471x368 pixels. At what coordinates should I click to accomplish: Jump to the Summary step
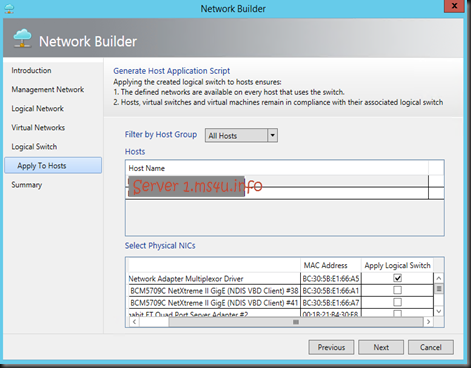click(x=27, y=185)
